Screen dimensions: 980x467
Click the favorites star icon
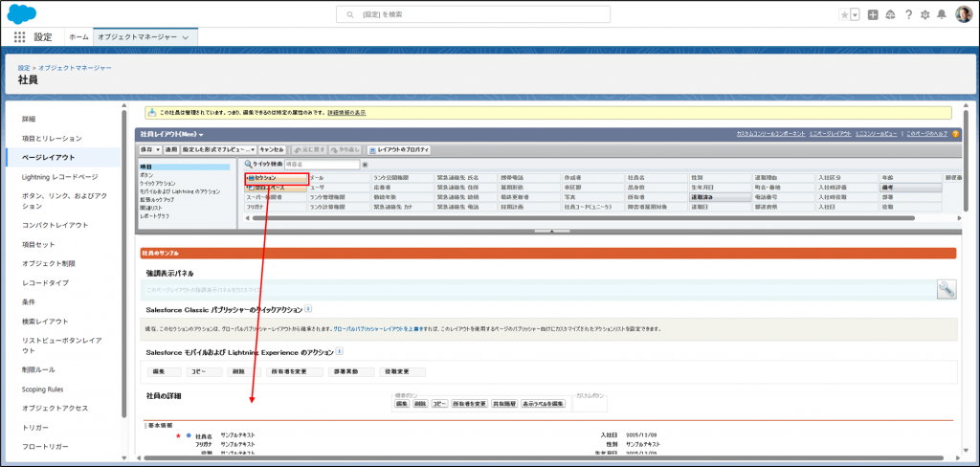pos(843,15)
